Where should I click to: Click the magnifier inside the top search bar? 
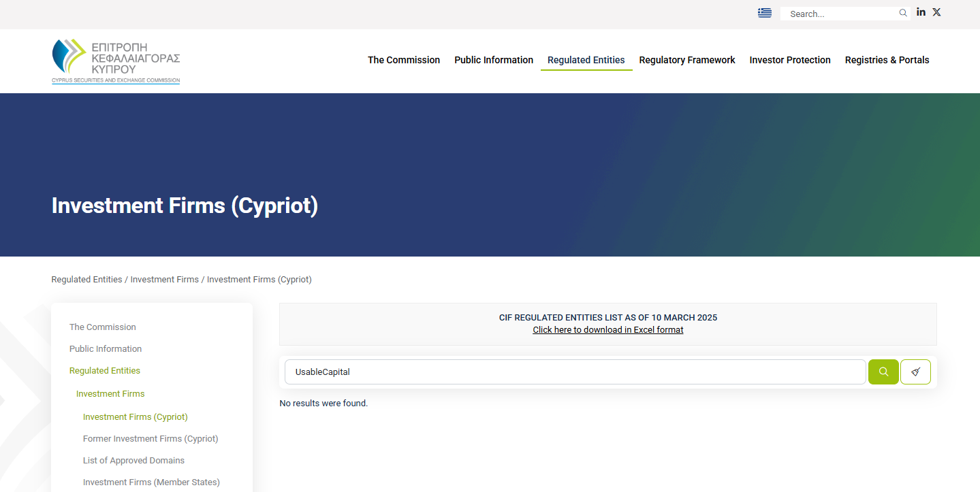[902, 13]
